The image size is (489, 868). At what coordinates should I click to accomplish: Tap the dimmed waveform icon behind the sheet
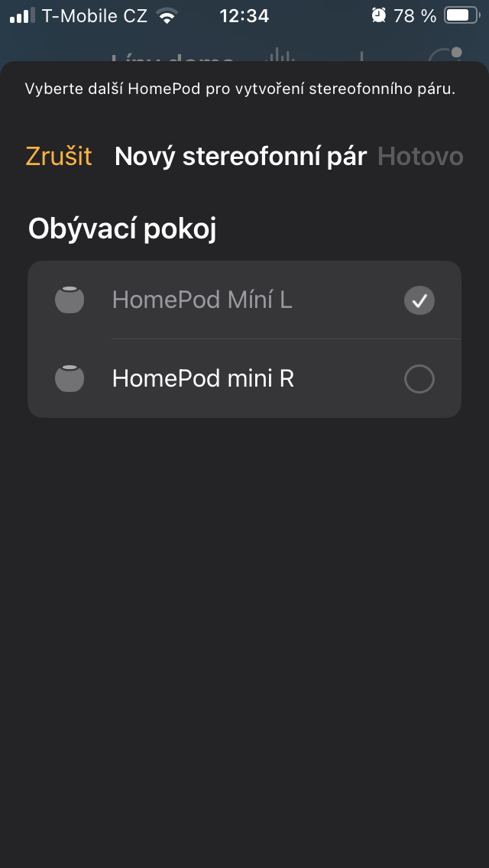pos(279,58)
